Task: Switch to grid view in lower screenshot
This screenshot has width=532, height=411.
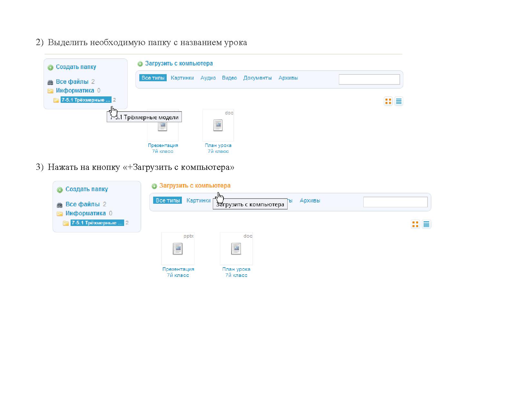Action: [x=415, y=224]
